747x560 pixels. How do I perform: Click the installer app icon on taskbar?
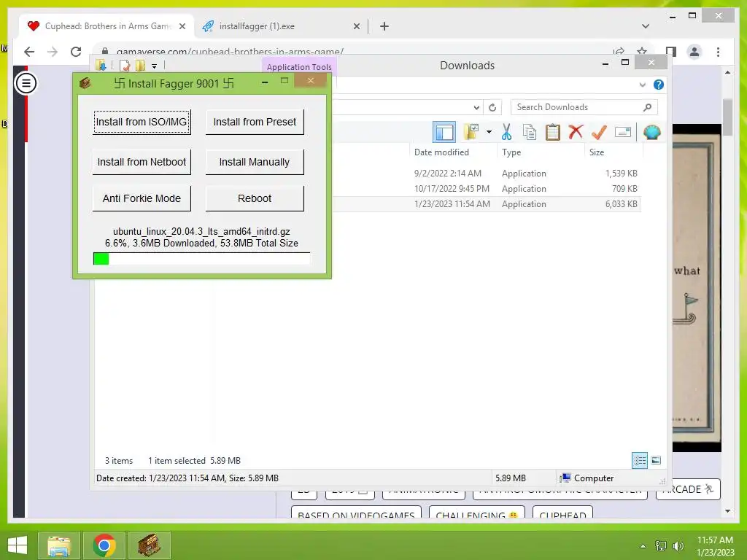(x=149, y=545)
